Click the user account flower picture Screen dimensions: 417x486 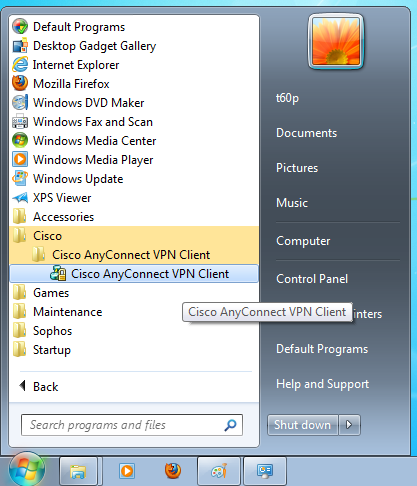point(336,41)
